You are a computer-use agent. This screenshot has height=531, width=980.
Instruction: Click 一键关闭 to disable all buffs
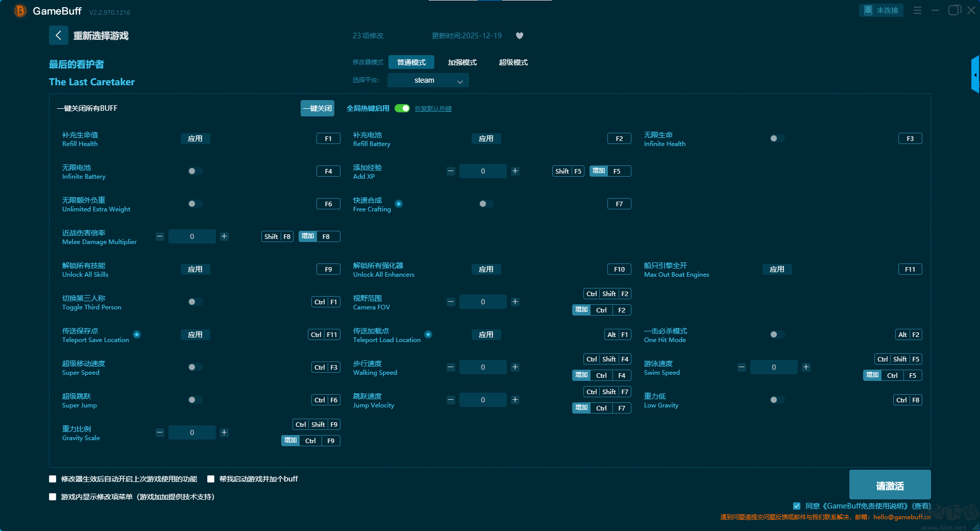coord(317,108)
